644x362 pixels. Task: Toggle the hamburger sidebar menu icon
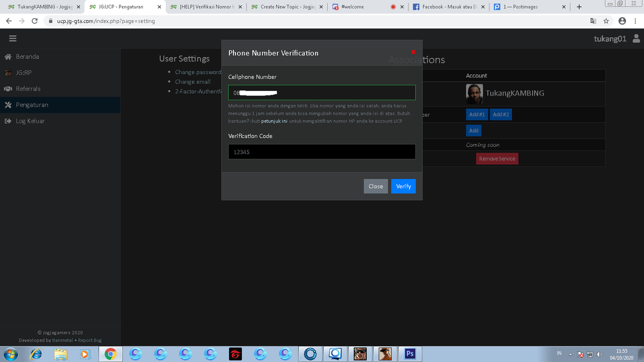pyautogui.click(x=13, y=39)
